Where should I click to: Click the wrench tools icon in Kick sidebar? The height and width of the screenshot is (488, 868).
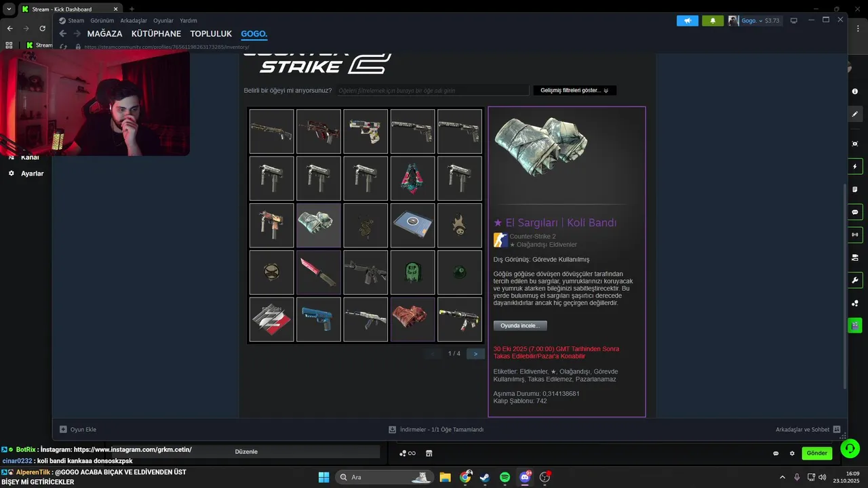(x=855, y=280)
